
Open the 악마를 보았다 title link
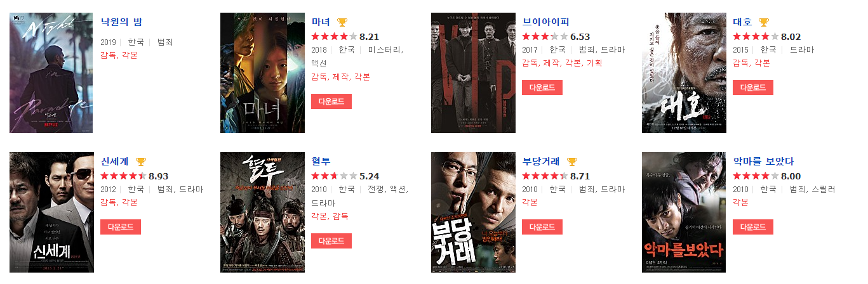[x=763, y=162]
